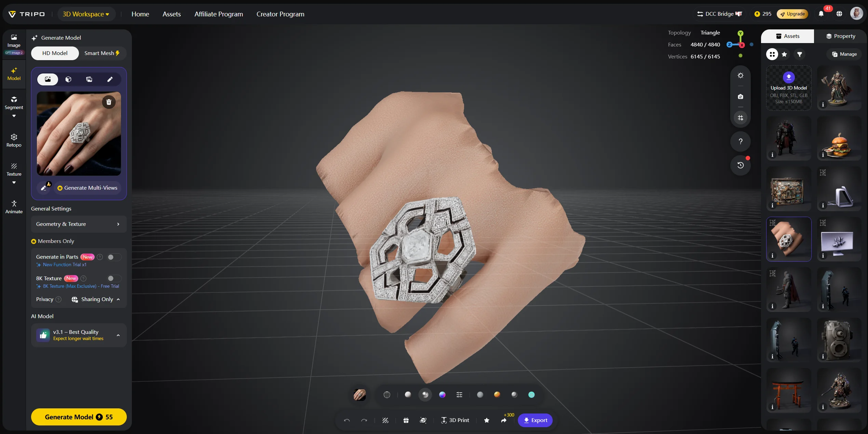Click the favorite star in bottom toolbar
Viewport: 868px width, 434px height.
(487, 420)
